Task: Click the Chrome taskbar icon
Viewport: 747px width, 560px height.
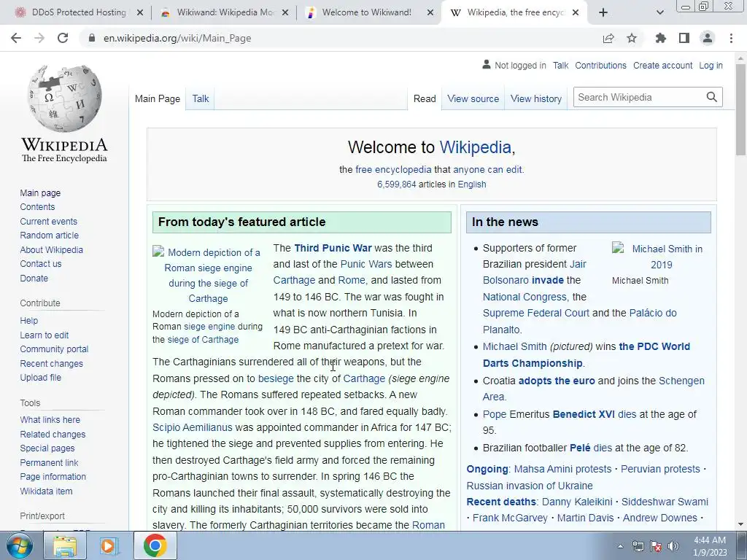Action: pos(155,545)
